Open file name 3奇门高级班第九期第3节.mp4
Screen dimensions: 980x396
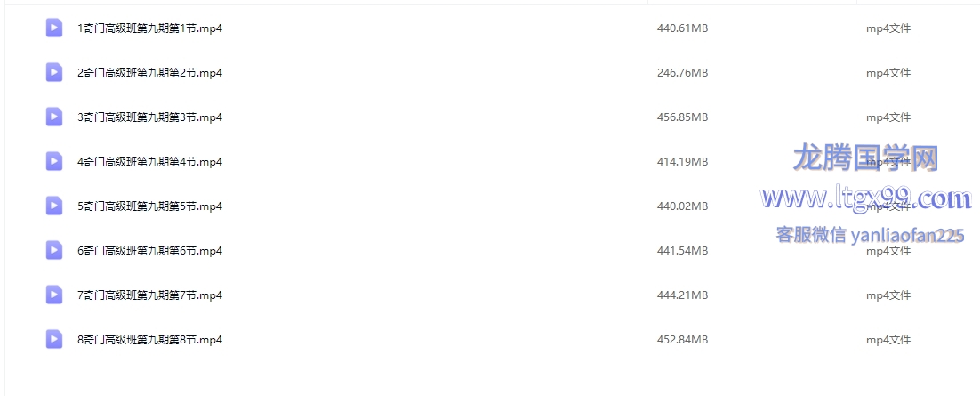[x=150, y=117]
